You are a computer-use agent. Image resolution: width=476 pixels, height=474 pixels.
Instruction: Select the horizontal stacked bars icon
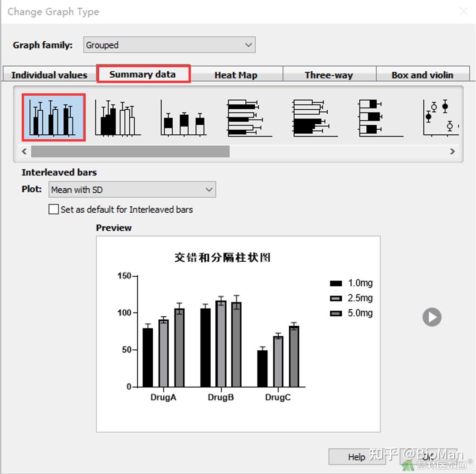pos(381,117)
